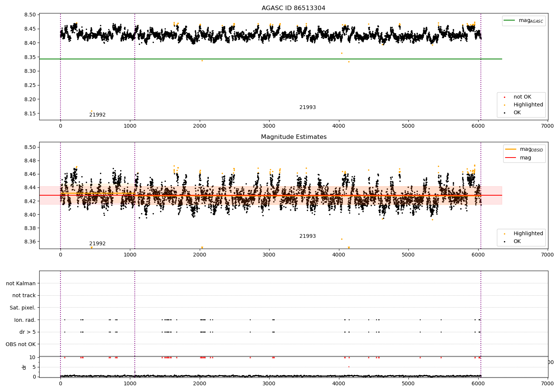The height and width of the screenshot is (392, 560).
Task: Click the 'dr' axis label in bottom plot
Action: pos(24,367)
